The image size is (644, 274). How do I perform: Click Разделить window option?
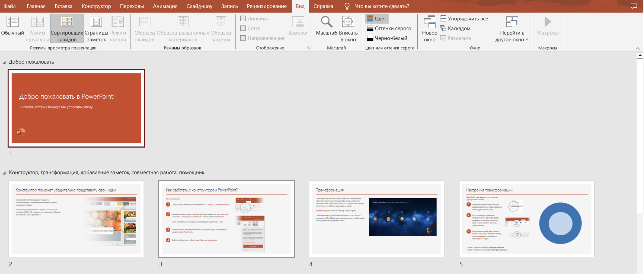coord(456,38)
